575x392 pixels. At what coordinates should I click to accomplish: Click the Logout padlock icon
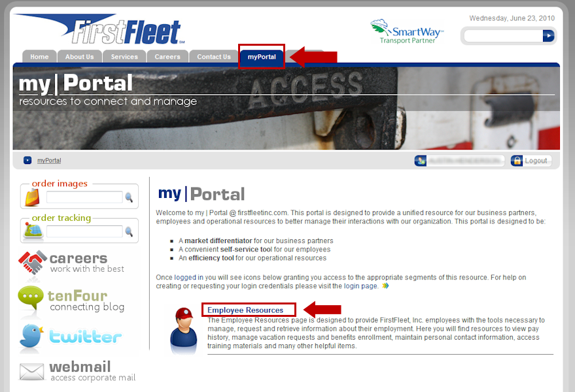(517, 161)
